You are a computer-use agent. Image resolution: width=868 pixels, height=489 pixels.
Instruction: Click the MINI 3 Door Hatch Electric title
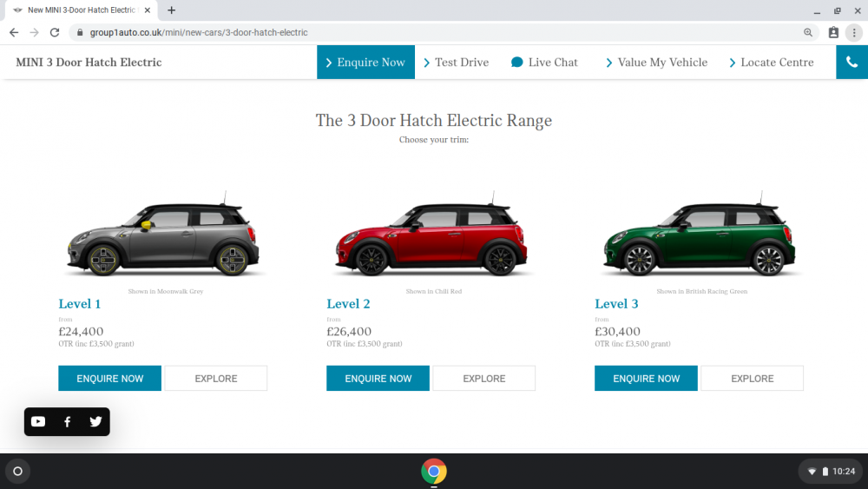(x=89, y=62)
